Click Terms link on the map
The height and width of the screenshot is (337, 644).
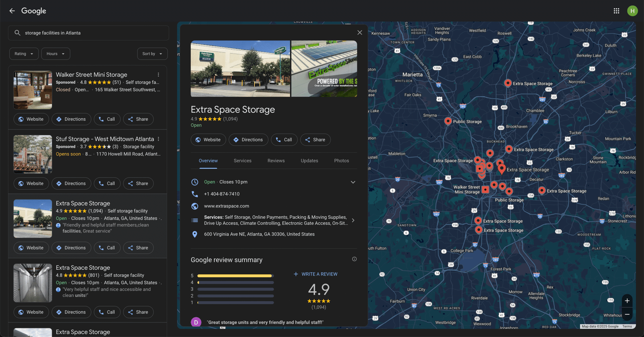click(x=627, y=327)
